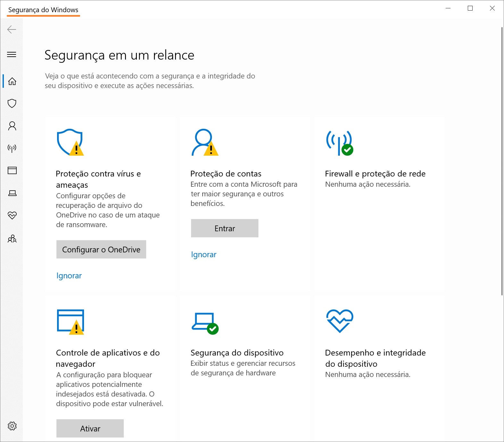Screen dimensions: 504x442
Task: Click 'Veja o que está acontecendo' subtitle text
Action: click(x=150, y=81)
